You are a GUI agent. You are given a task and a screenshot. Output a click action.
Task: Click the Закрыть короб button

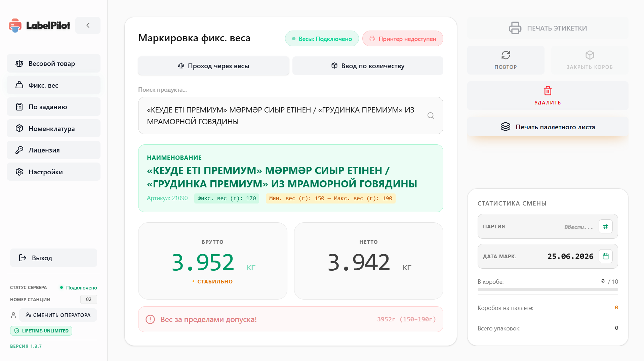pos(590,60)
